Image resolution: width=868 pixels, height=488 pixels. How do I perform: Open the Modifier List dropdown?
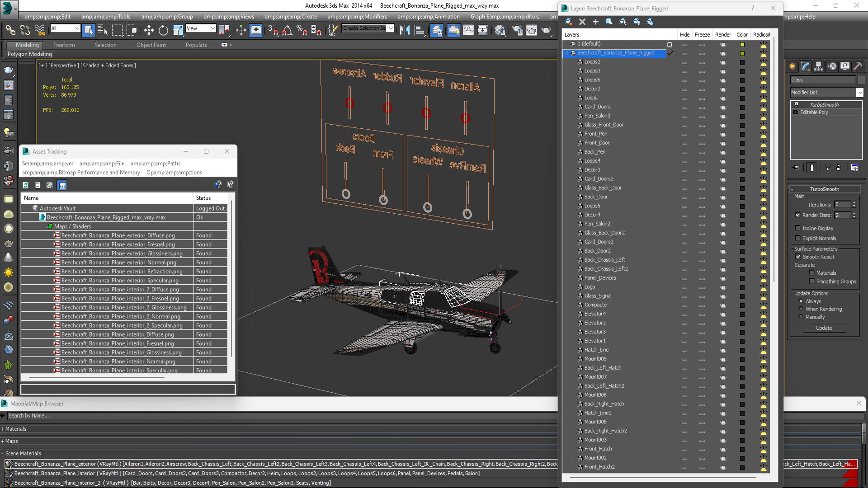(827, 92)
